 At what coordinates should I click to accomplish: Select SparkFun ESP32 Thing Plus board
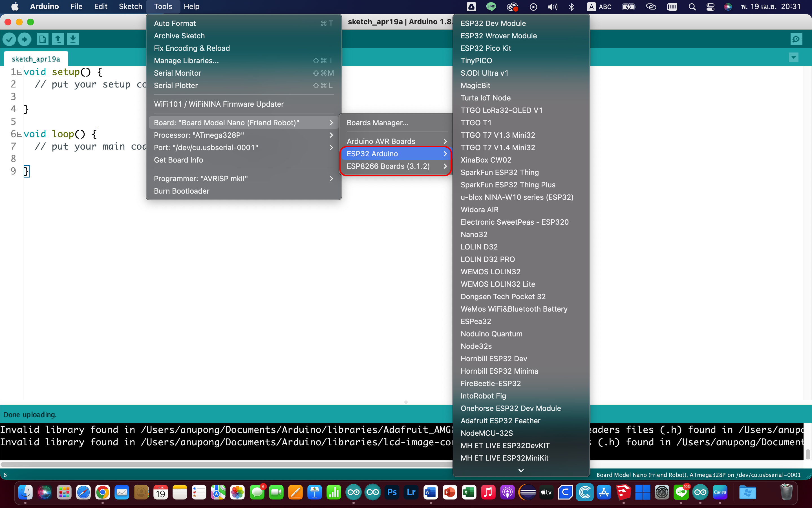521,185
